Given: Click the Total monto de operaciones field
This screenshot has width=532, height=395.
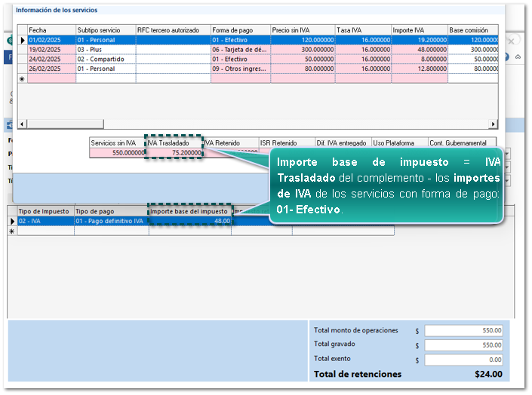Looking at the screenshot, I should (463, 330).
